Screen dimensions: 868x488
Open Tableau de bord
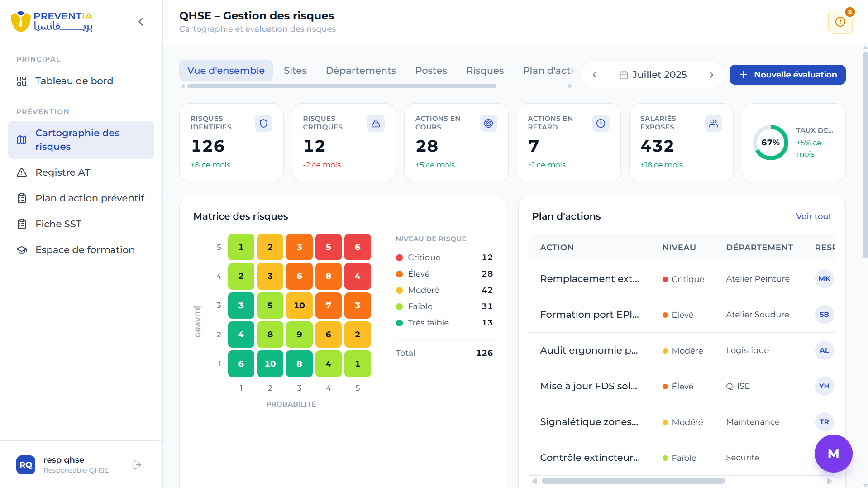tap(81, 81)
